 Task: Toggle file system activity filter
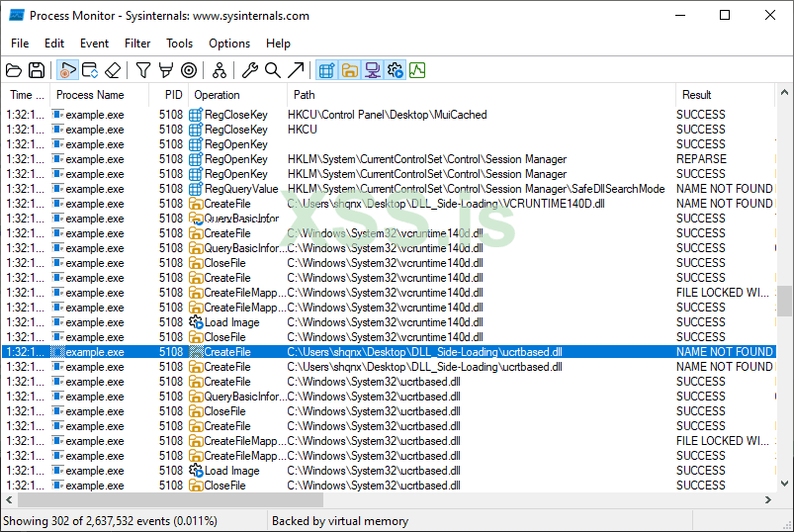coord(349,70)
